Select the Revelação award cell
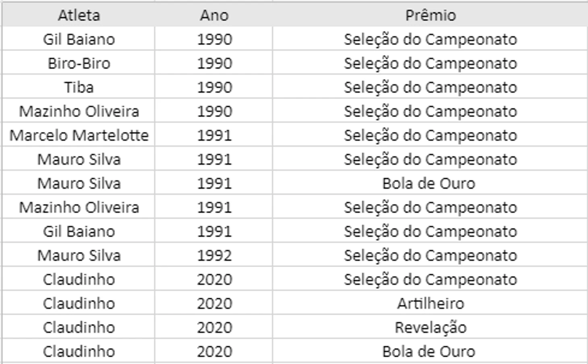Image resolution: width=588 pixels, height=364 pixels. point(430,327)
